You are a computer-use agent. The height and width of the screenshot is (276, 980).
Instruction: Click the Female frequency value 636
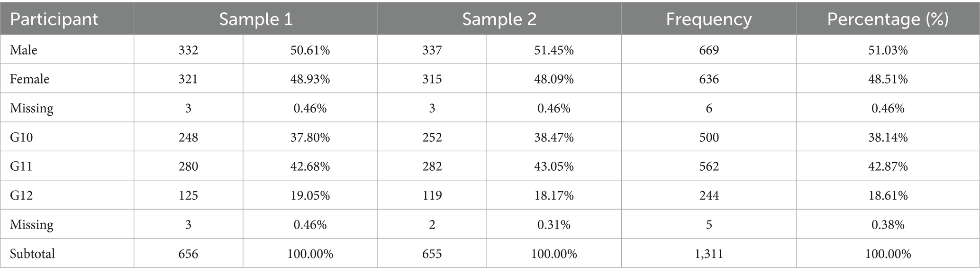(x=708, y=79)
